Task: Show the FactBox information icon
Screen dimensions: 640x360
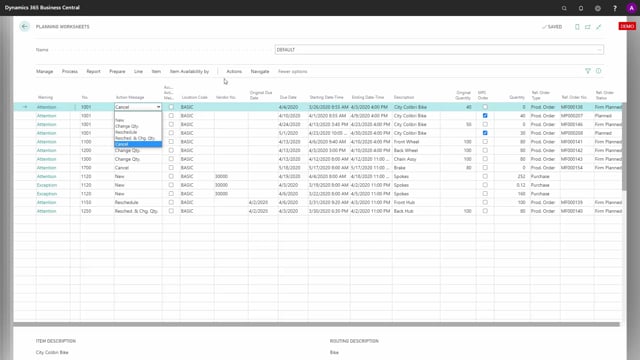Action: click(x=598, y=71)
